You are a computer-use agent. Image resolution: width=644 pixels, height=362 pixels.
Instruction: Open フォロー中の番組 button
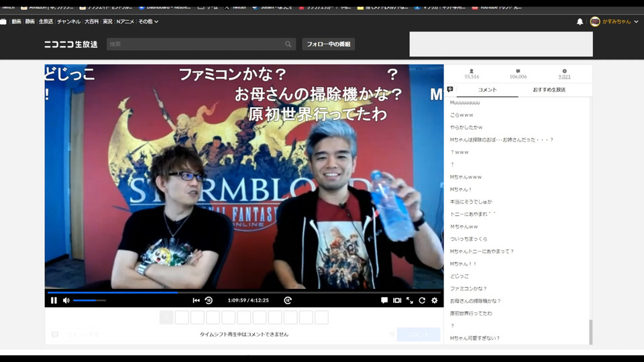pyautogui.click(x=329, y=44)
